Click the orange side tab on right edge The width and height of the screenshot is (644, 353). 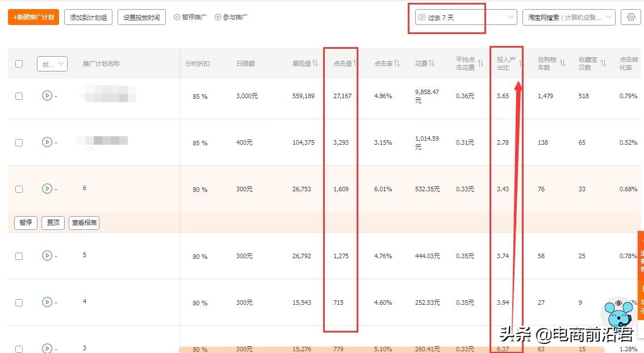coord(641,275)
